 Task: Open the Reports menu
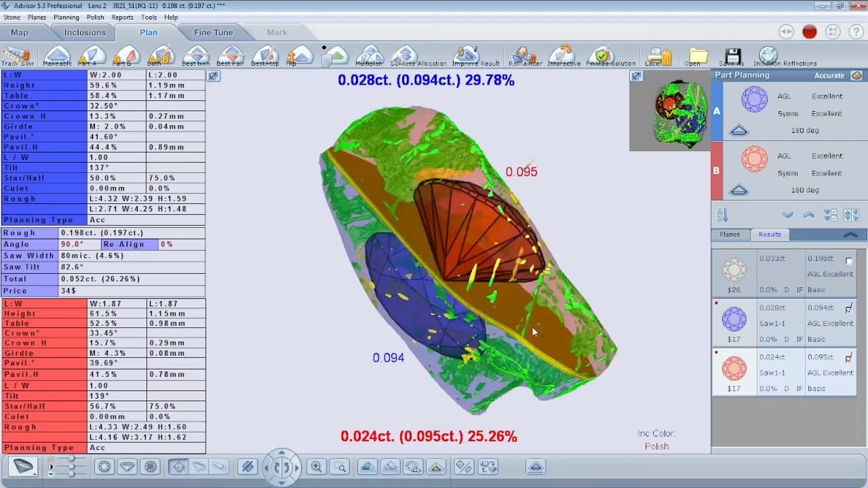click(x=122, y=17)
